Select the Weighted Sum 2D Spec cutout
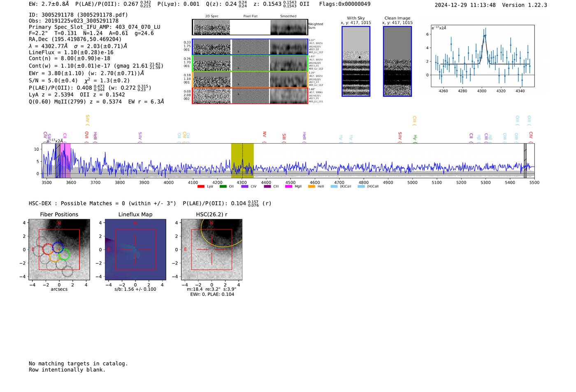 [x=212, y=27]
